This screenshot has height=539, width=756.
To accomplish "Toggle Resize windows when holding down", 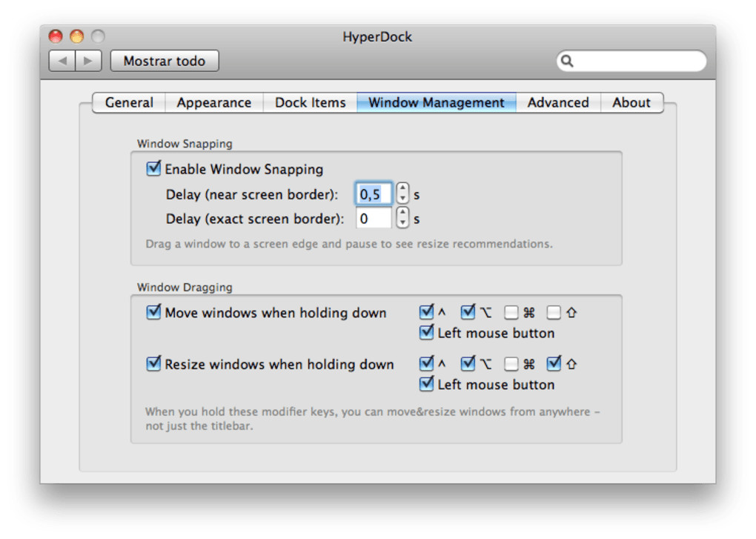I will 153,363.
